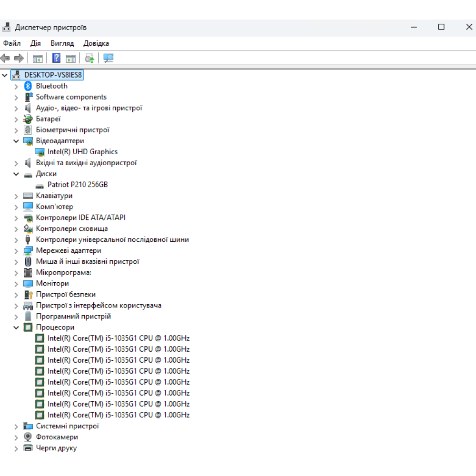
Task: Collapse the Диски category
Action: click(x=16, y=174)
